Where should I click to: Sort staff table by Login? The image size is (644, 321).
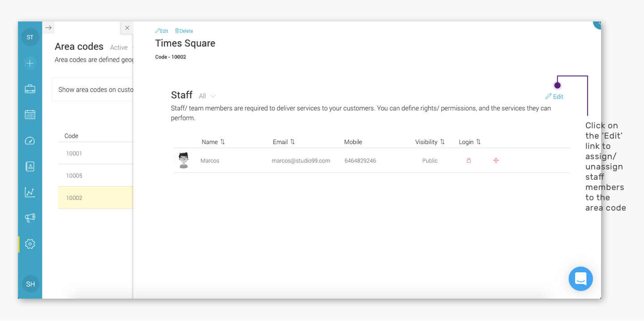(x=470, y=142)
